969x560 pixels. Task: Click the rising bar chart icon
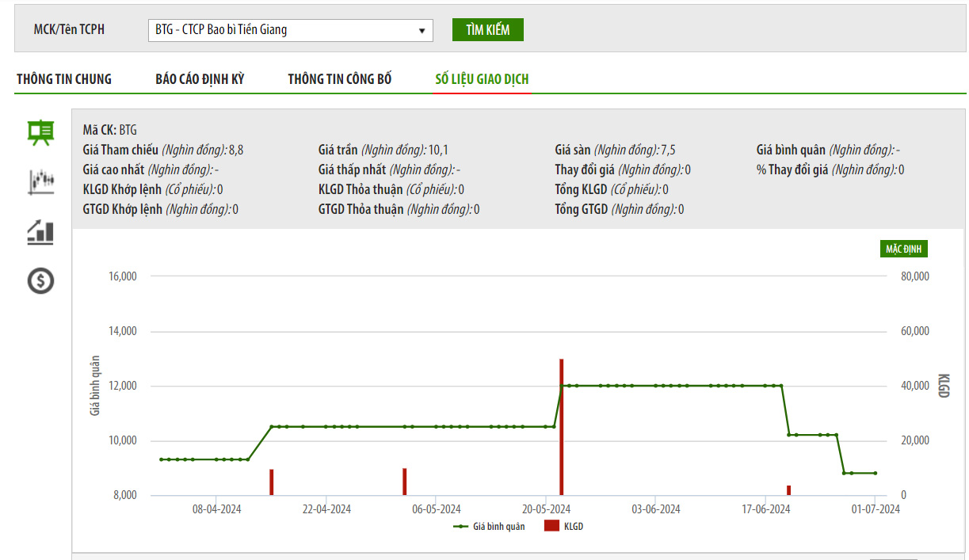pos(40,231)
